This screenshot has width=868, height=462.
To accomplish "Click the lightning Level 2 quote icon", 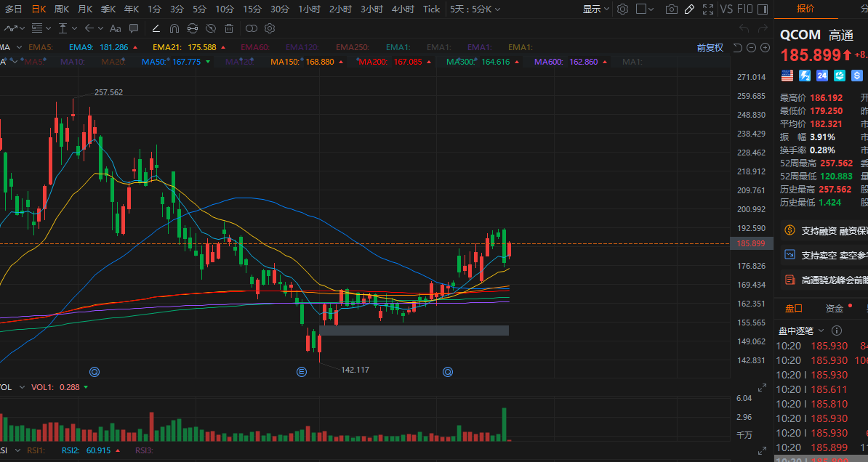I will (x=805, y=76).
